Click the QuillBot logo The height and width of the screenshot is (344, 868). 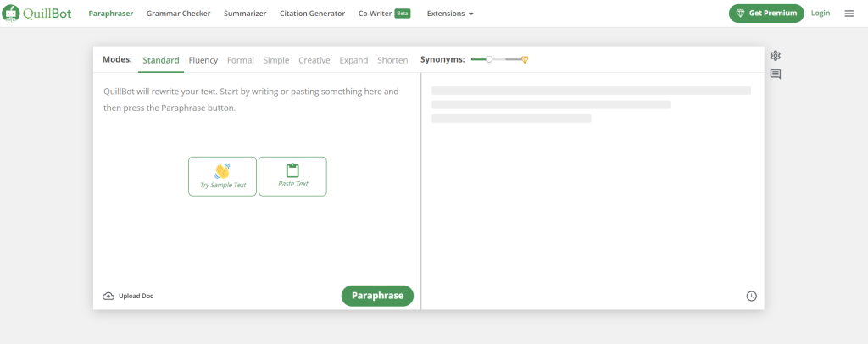pos(36,14)
